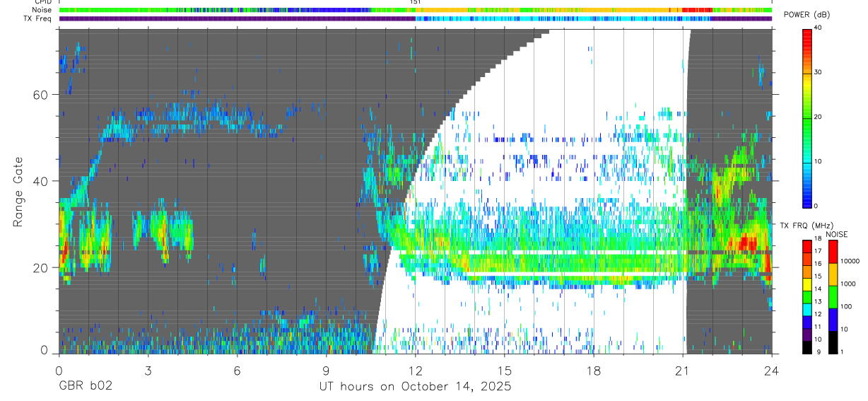
Task: Click the red 17–18 MHz TX FRQ swatch
Action: pos(807,246)
